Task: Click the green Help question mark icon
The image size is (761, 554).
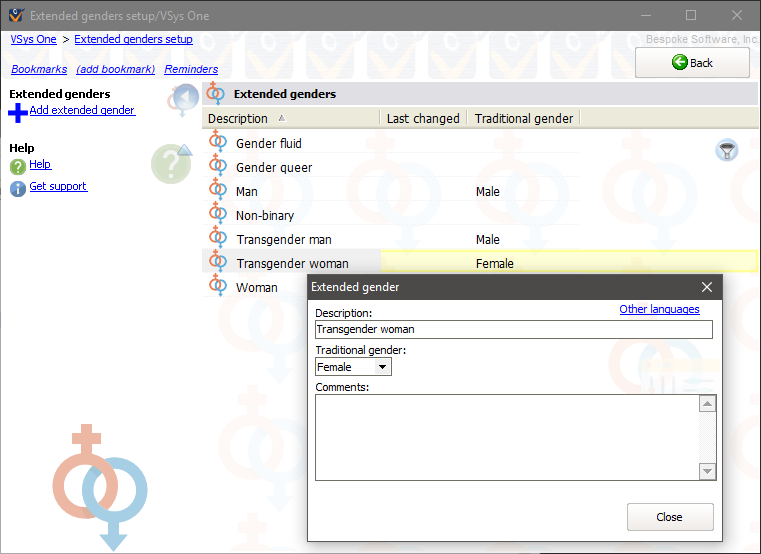Action: 17,167
